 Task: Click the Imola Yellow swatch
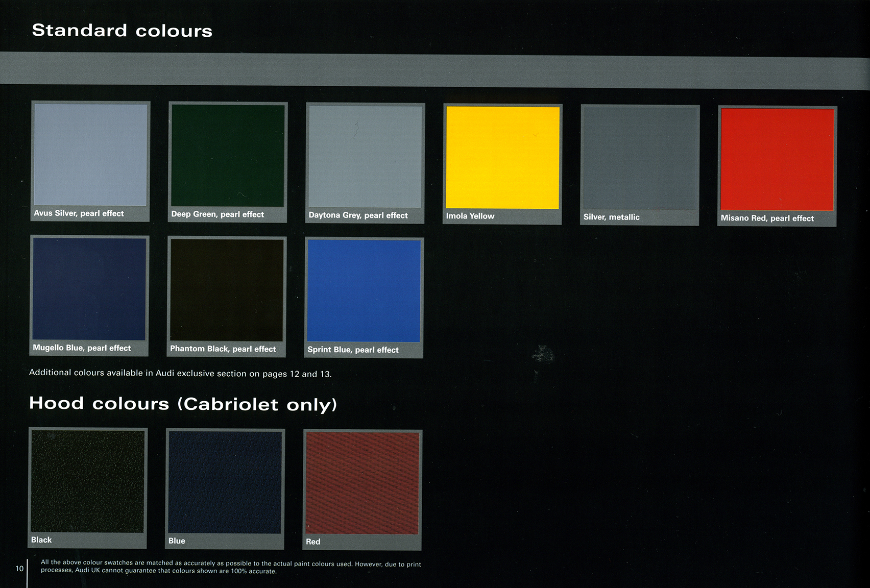[x=502, y=158]
